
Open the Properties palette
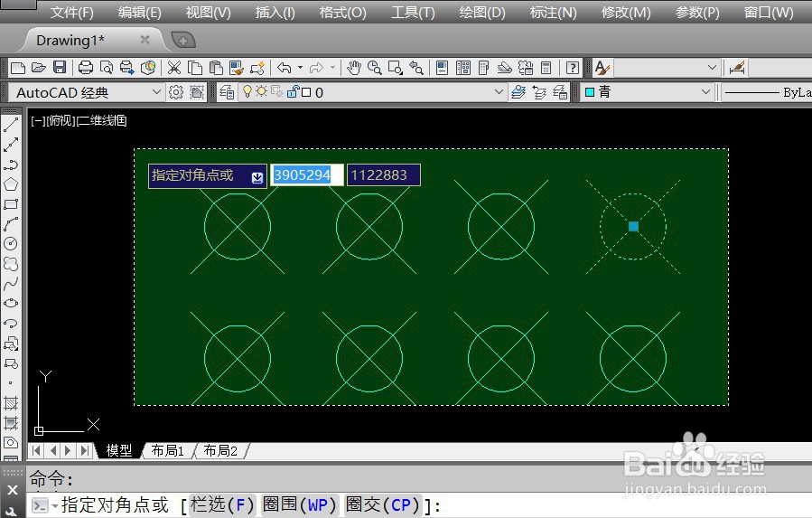coord(443,68)
